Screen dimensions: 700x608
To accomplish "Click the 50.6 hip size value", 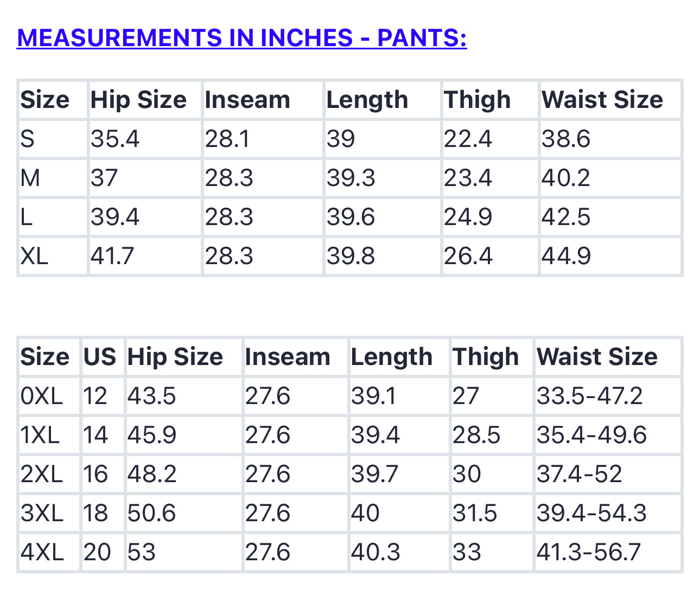I will click(x=151, y=513).
